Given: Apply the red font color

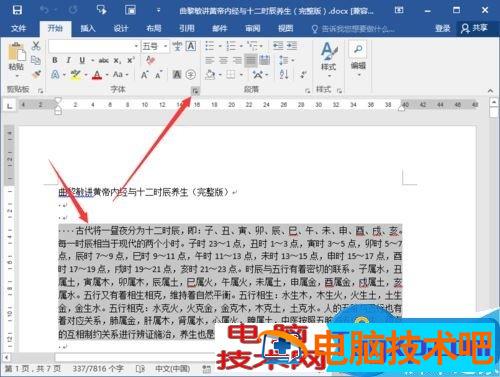Looking at the screenshot, I should [x=97, y=74].
